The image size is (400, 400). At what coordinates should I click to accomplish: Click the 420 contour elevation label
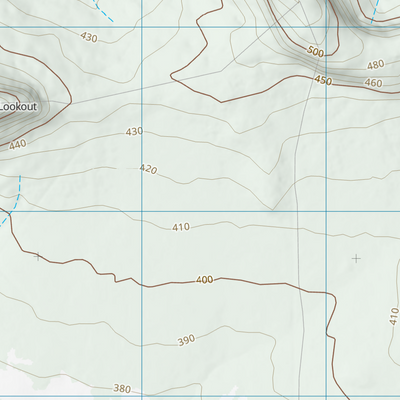pos(148,169)
